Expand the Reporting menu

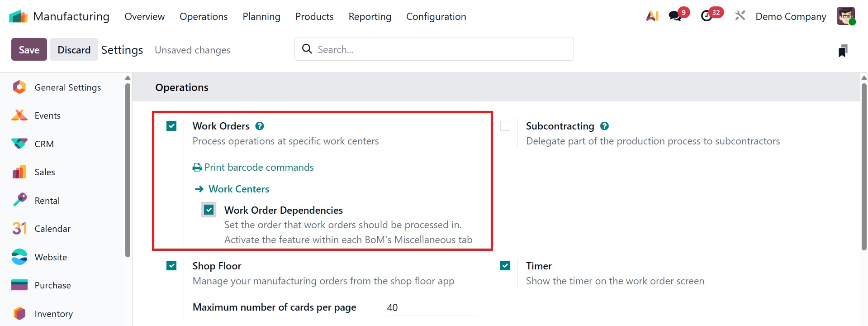tap(370, 17)
